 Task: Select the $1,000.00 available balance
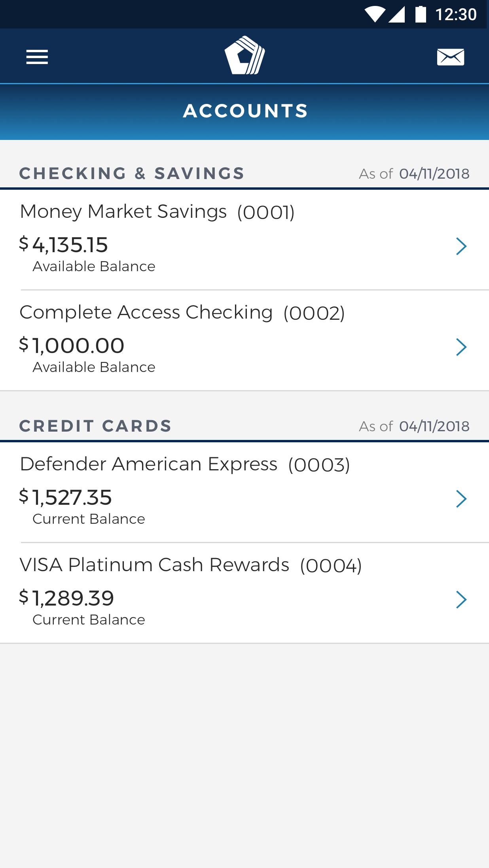pos(72,345)
